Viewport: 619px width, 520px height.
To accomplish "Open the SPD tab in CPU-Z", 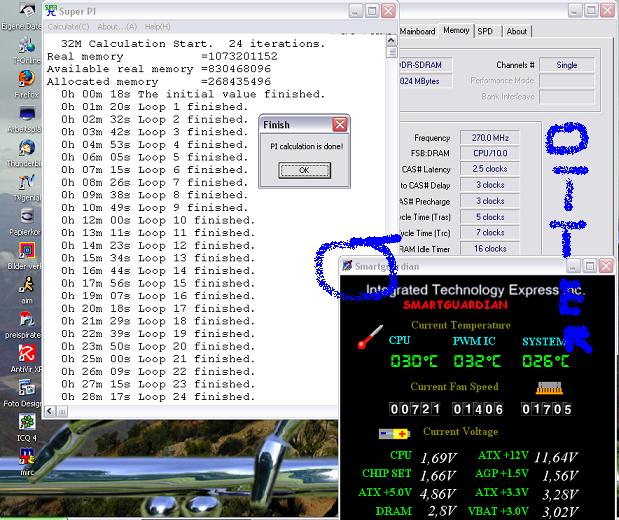I will (x=485, y=31).
